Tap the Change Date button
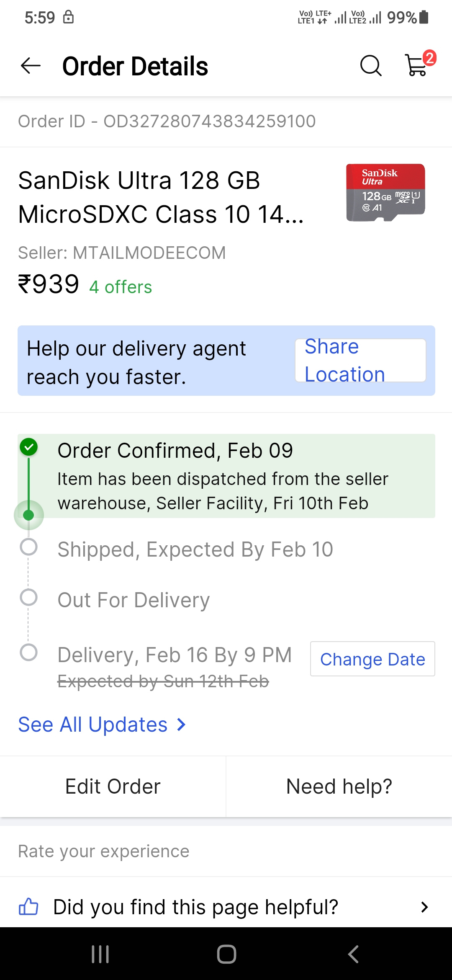 (372, 659)
